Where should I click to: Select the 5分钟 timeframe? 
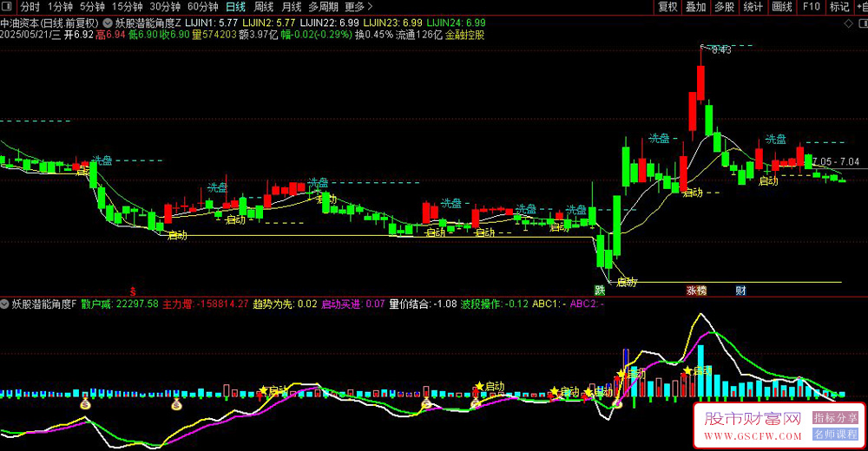coord(92,7)
